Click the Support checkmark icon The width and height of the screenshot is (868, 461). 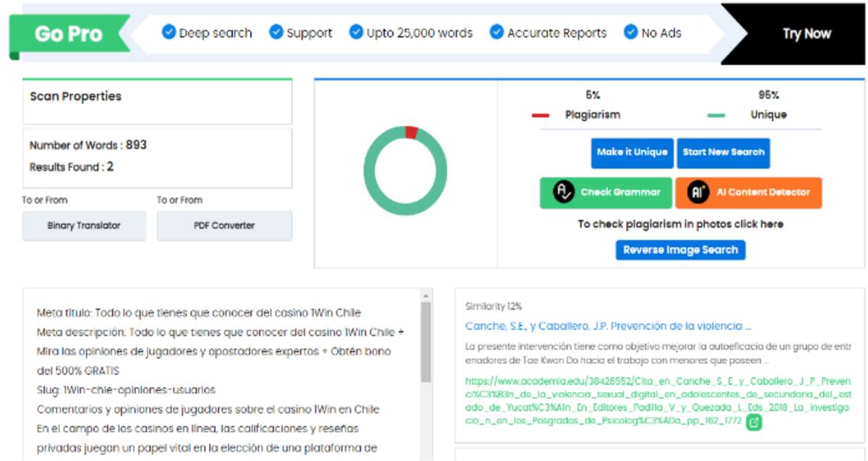coord(276,32)
